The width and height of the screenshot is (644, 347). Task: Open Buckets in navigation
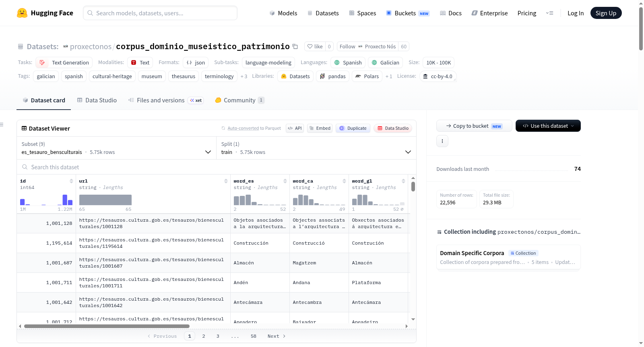pos(408,13)
